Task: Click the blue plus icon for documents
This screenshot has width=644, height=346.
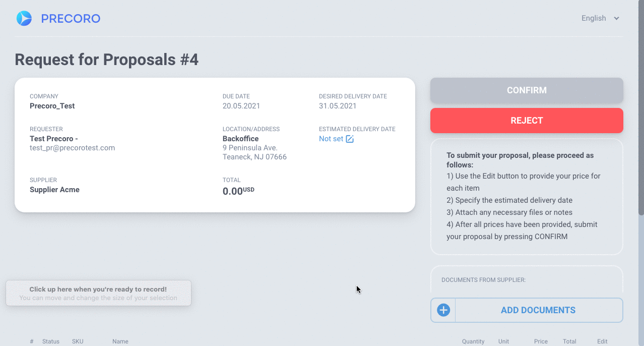Action: tap(443, 310)
